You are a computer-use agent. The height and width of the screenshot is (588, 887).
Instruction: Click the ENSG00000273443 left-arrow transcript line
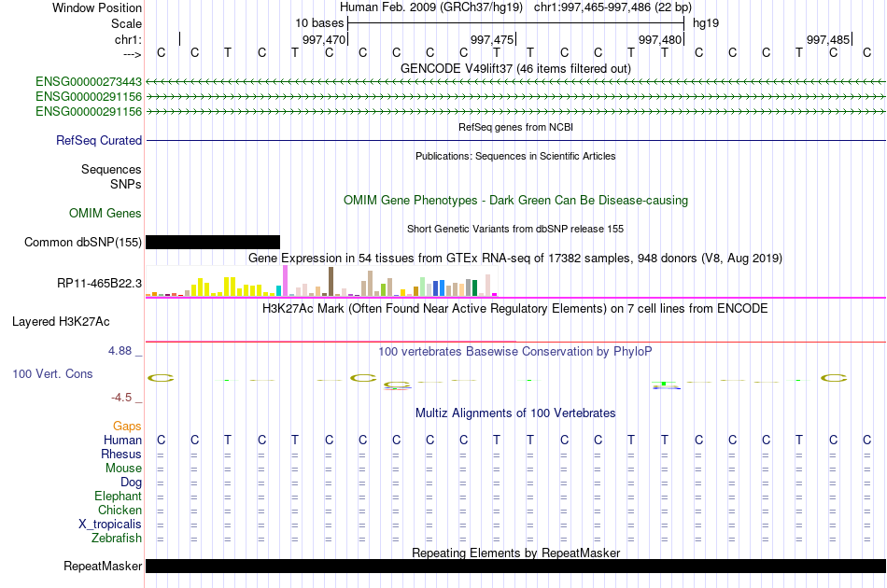pyautogui.click(x=516, y=82)
